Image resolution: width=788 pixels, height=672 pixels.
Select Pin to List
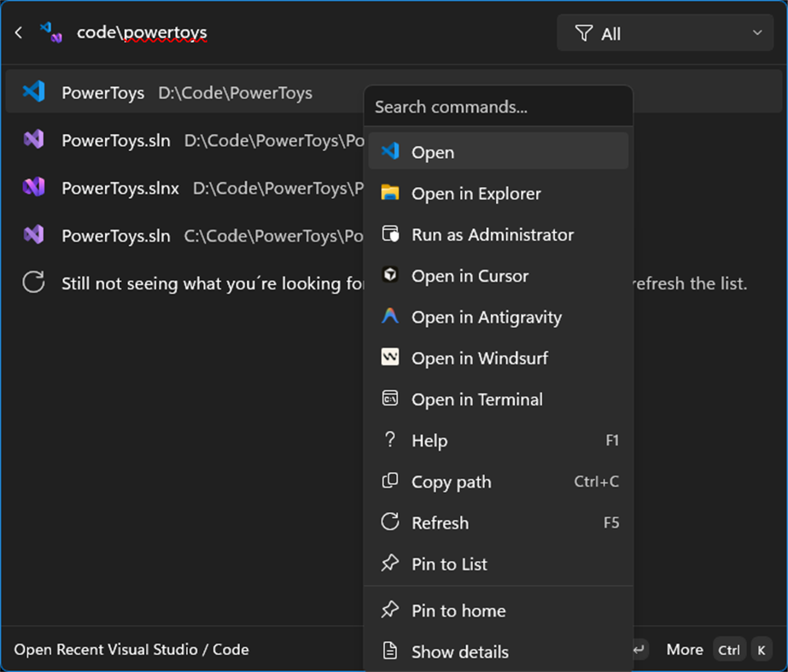click(x=498, y=564)
